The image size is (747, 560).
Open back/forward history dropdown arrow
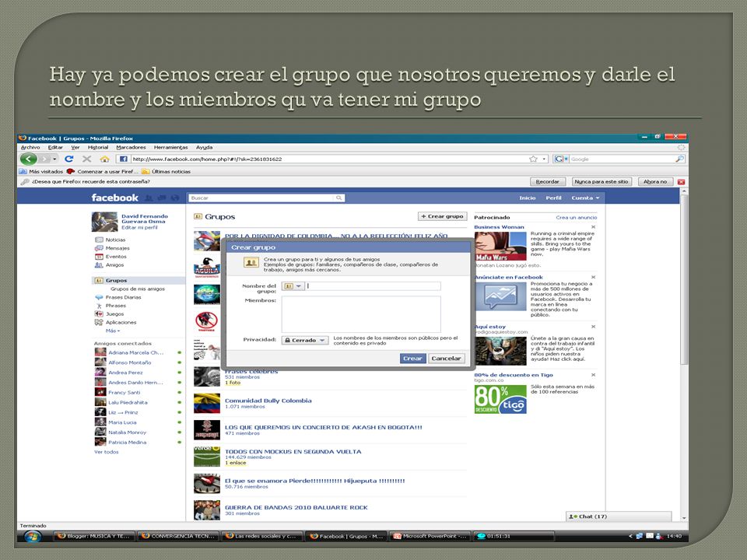54,159
